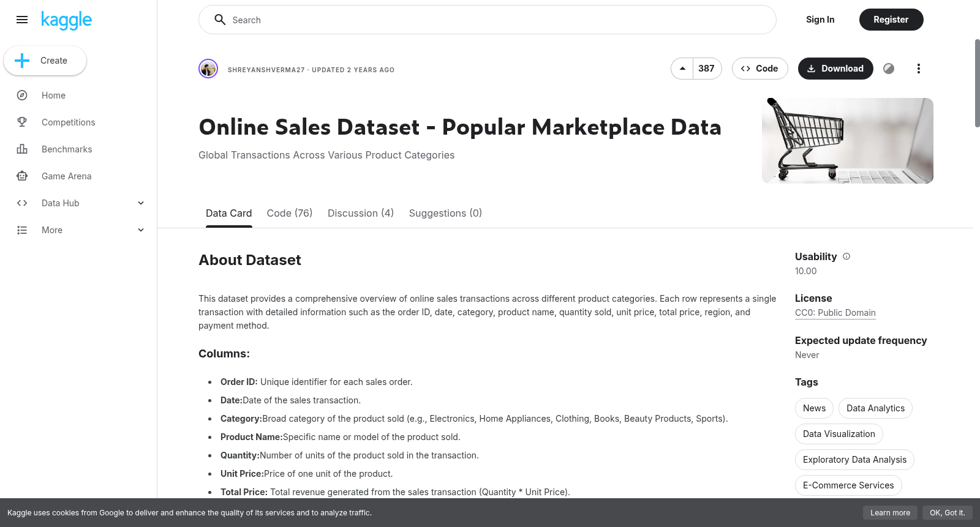
Task: Click the shopping cart dataset thumbnail
Action: point(848,141)
